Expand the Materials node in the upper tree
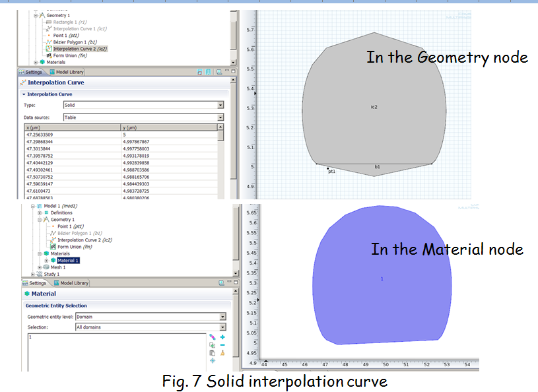Screen dimensions: 538x392 coord(36,63)
